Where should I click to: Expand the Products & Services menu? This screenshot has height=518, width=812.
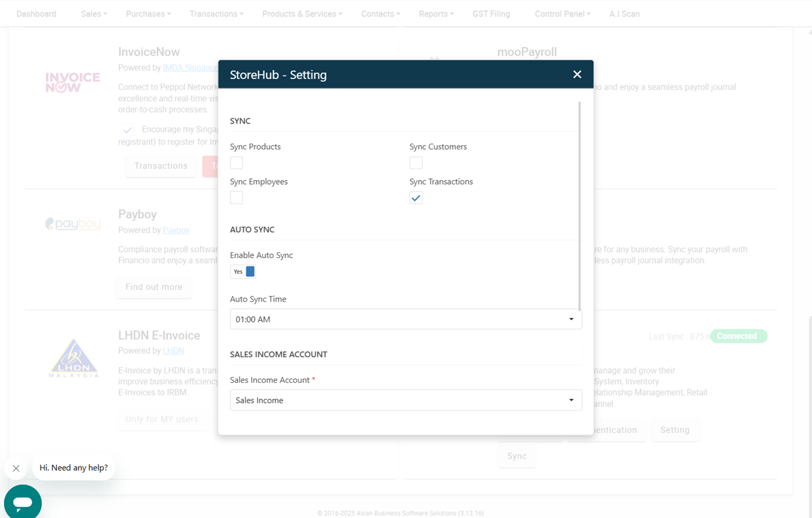pyautogui.click(x=302, y=14)
